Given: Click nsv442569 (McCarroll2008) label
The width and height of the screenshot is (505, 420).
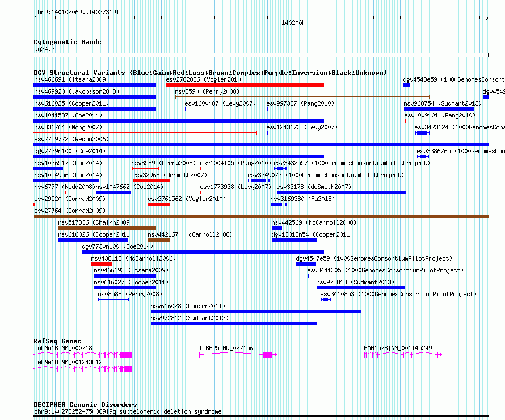Looking at the screenshot, I should pos(314,222).
